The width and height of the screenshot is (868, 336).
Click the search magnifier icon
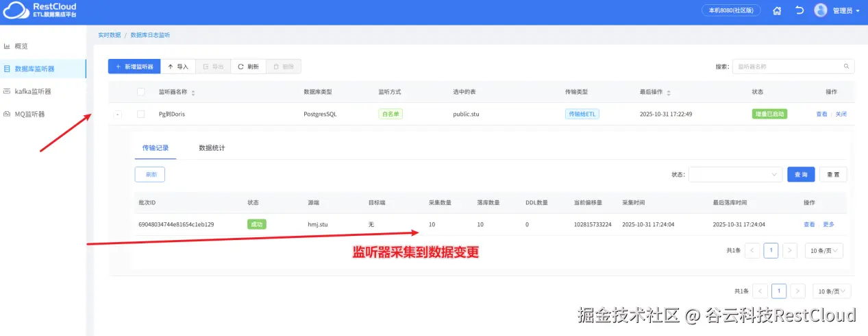tap(847, 67)
